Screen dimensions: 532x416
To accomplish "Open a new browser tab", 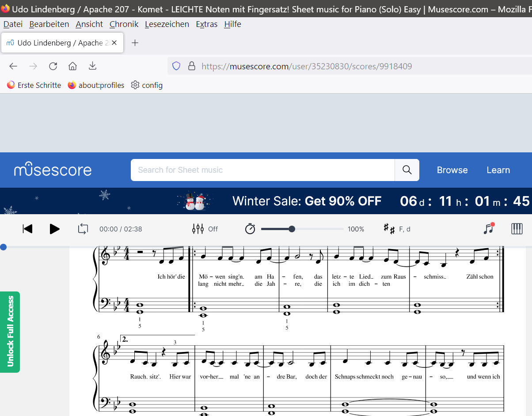I will click(135, 43).
